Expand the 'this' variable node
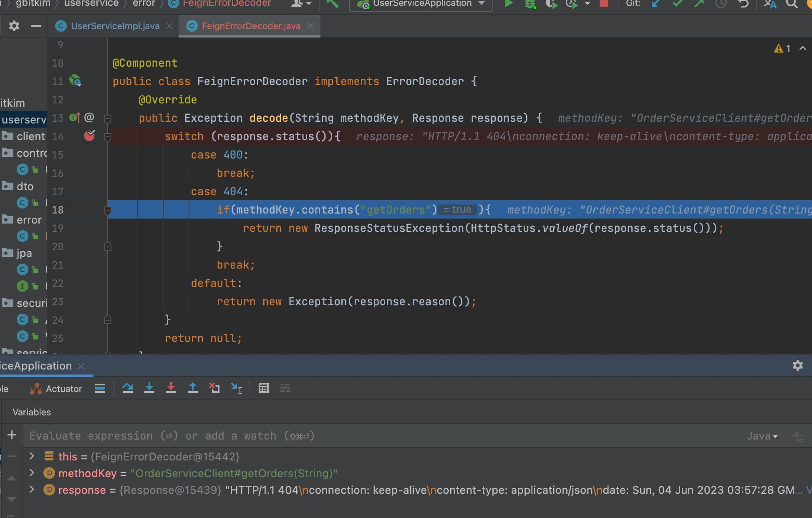 tap(32, 456)
